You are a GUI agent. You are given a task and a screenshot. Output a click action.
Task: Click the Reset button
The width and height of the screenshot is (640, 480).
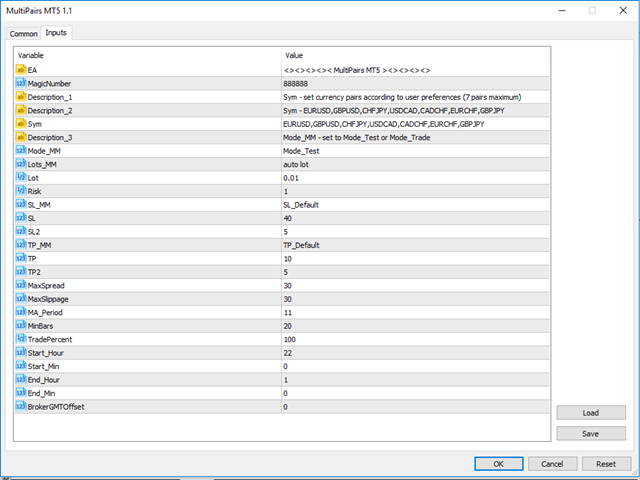point(606,464)
